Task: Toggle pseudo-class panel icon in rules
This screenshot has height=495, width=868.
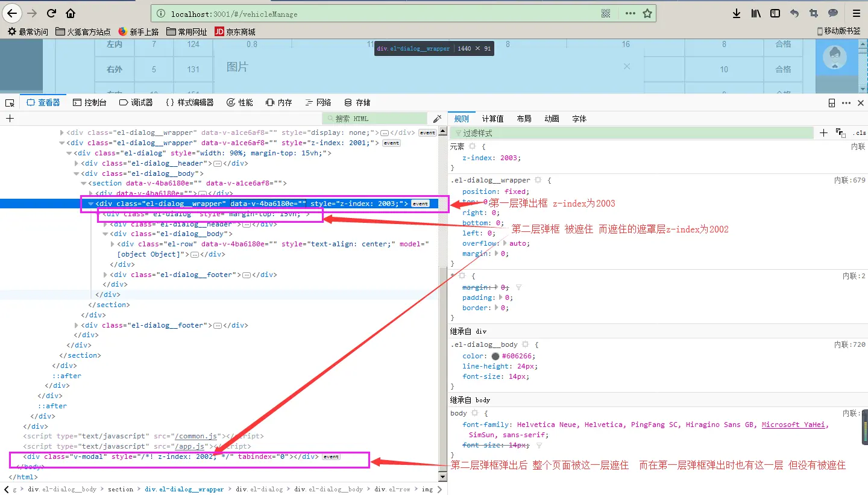Action: click(840, 133)
